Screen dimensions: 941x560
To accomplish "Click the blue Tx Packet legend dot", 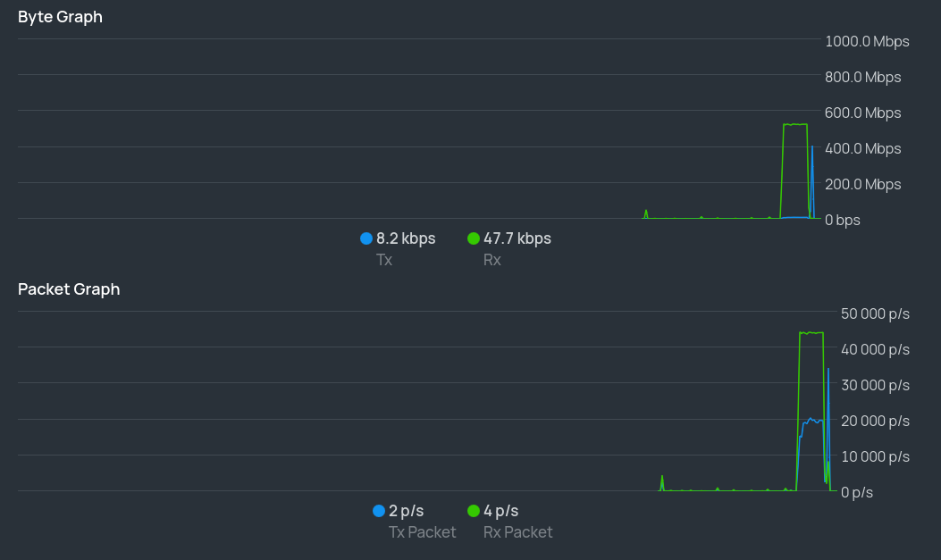I will (x=379, y=511).
